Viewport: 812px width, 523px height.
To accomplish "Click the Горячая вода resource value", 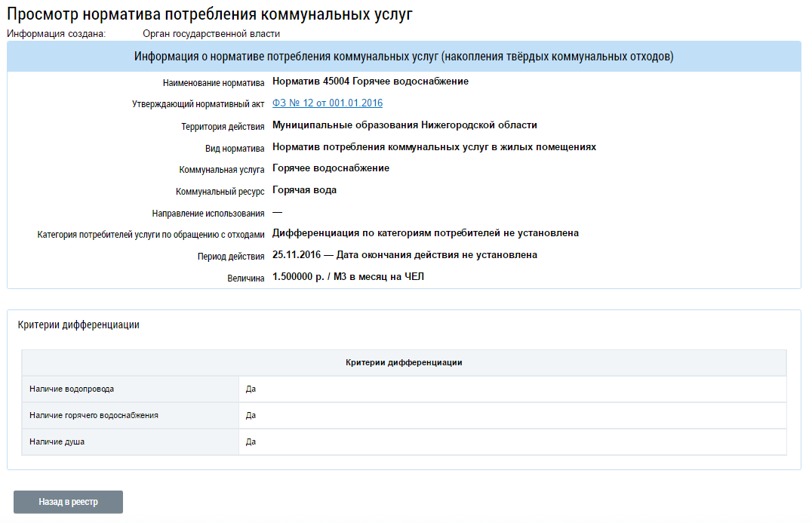I will [x=305, y=190].
